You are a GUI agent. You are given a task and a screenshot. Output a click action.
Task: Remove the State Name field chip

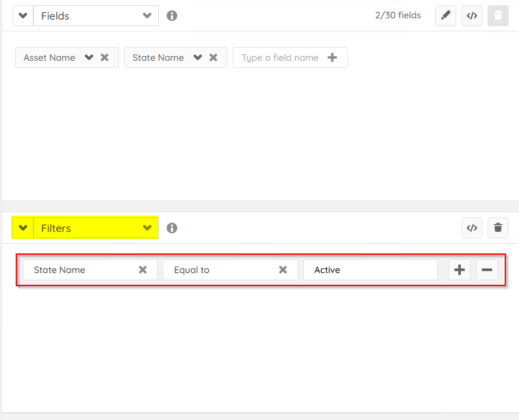(213, 57)
